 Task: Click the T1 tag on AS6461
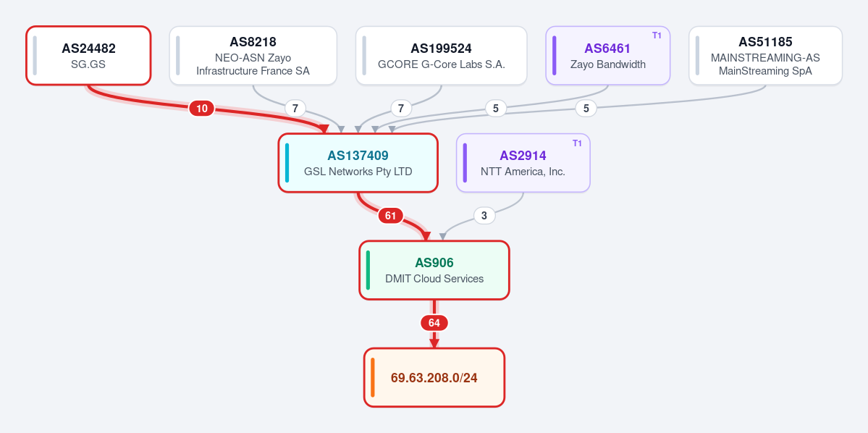coord(657,36)
